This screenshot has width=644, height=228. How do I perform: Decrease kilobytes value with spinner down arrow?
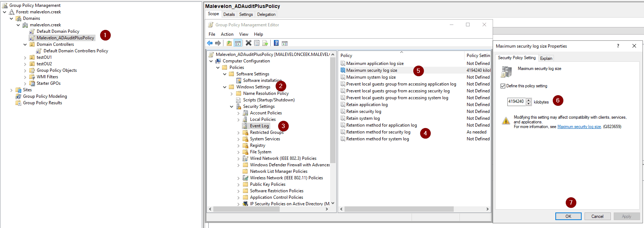point(529,104)
